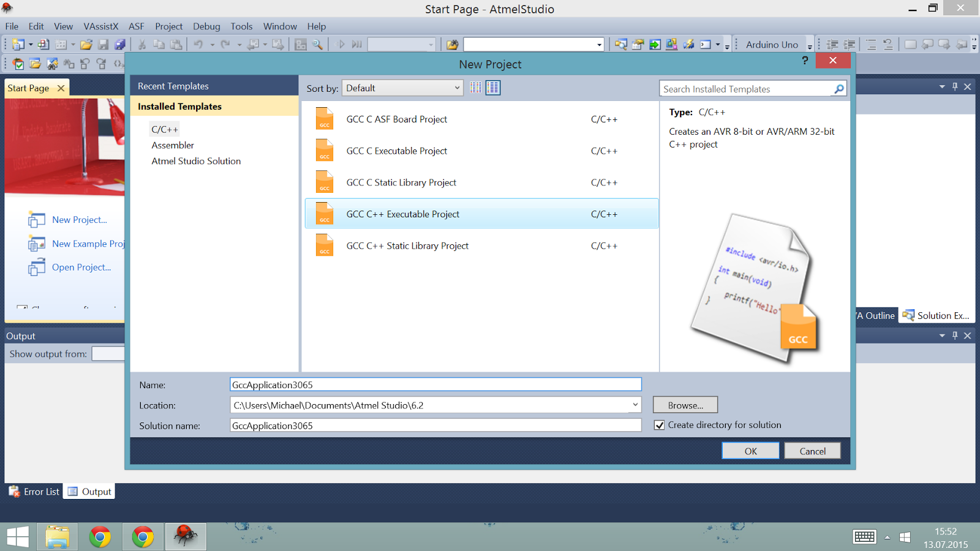Open the Redo history dropdown arrow

(x=239, y=45)
